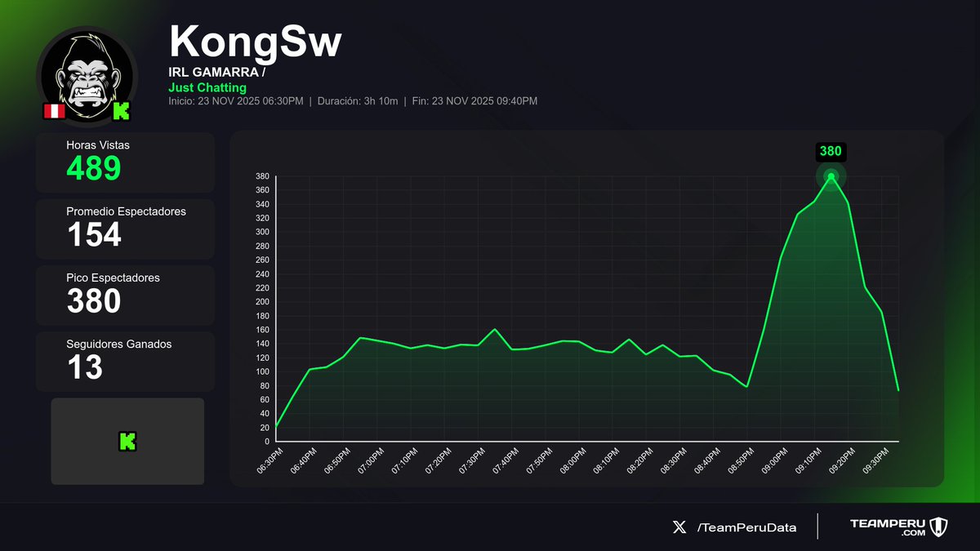Image resolution: width=980 pixels, height=551 pixels.
Task: Open Twitter via the X icon
Action: (679, 527)
